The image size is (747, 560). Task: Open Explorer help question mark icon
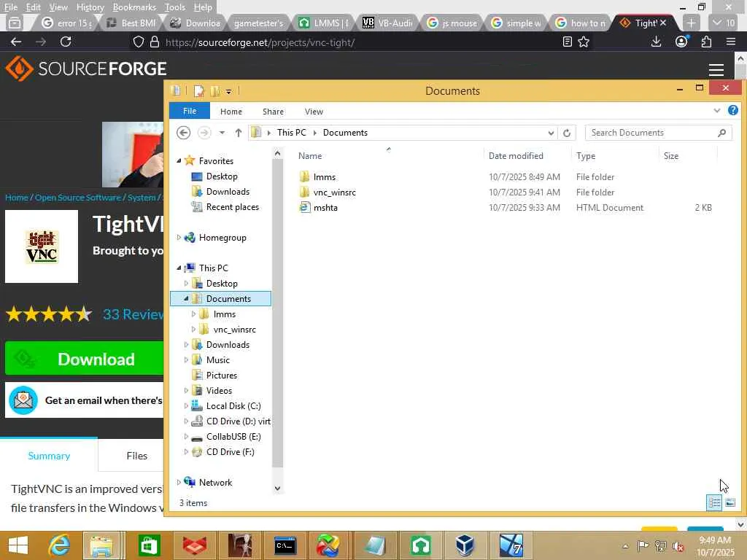point(732,111)
